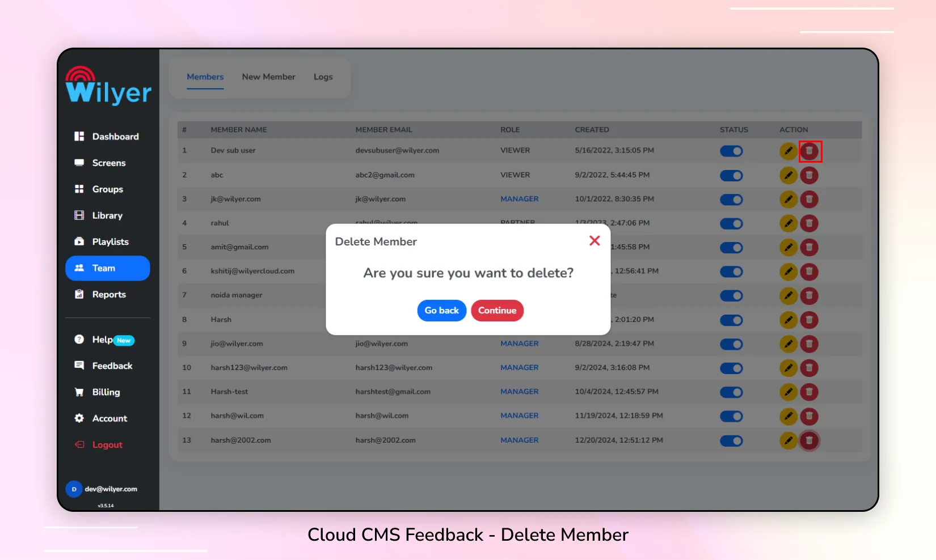936x560 pixels.
Task: Delete member Dev sub user
Action: coord(809,151)
